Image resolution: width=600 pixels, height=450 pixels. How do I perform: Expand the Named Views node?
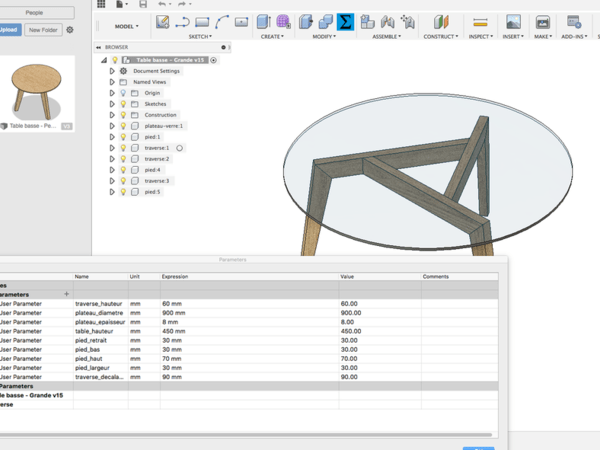point(112,82)
